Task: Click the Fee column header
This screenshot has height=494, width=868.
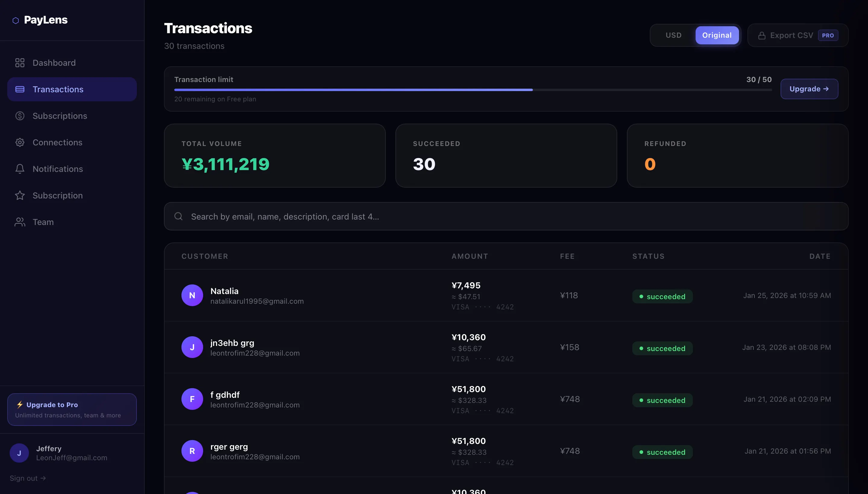Action: click(567, 256)
